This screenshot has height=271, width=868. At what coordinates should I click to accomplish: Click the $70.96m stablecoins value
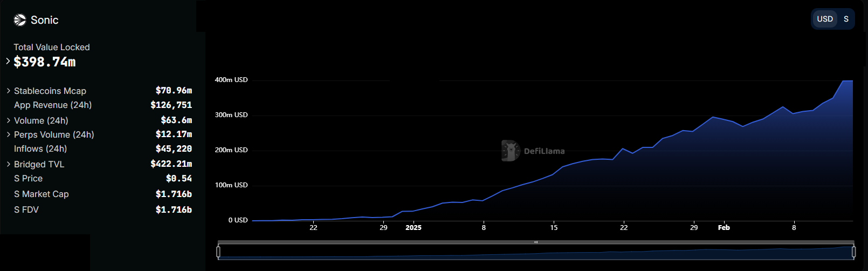point(174,90)
